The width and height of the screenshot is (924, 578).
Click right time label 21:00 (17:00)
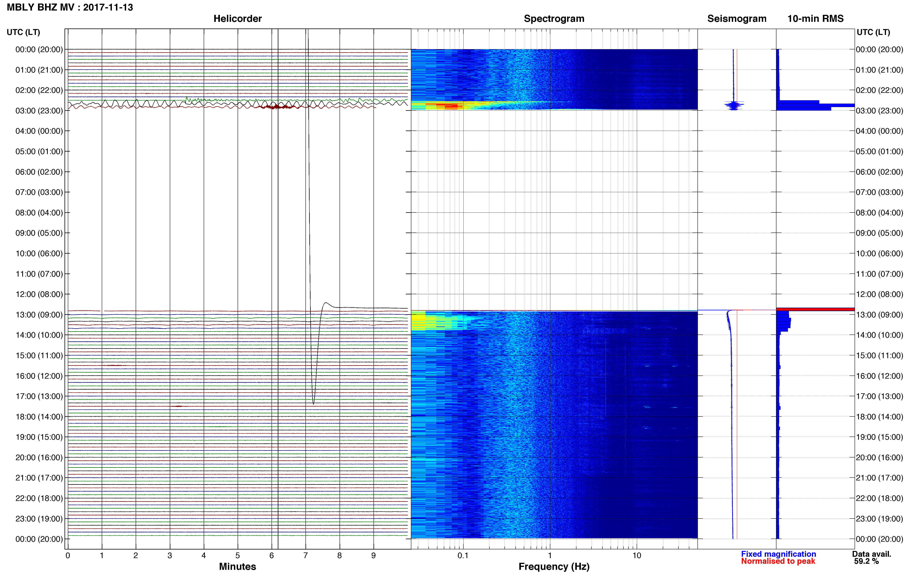coord(880,478)
